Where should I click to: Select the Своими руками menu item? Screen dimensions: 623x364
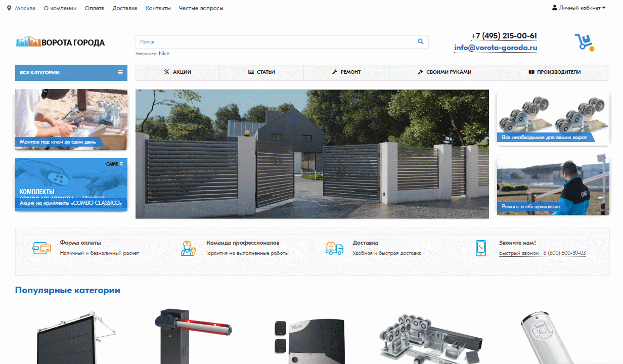pyautogui.click(x=444, y=72)
